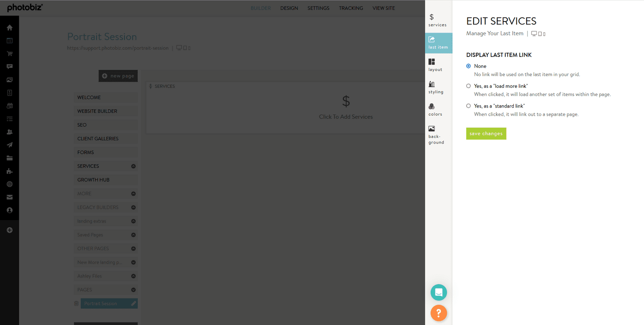Collapse the SERVICES page group chevron
644x325 pixels.
coord(133,166)
